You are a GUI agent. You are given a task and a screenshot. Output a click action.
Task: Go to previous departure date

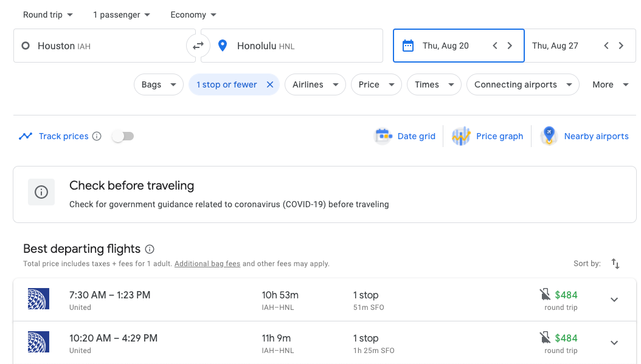coord(495,46)
